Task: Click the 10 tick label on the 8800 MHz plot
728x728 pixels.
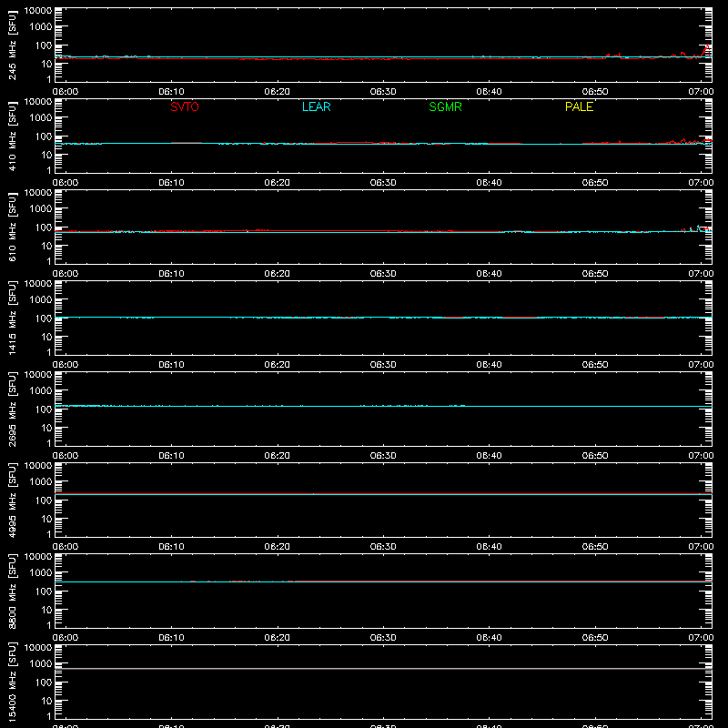Action: (x=46, y=610)
